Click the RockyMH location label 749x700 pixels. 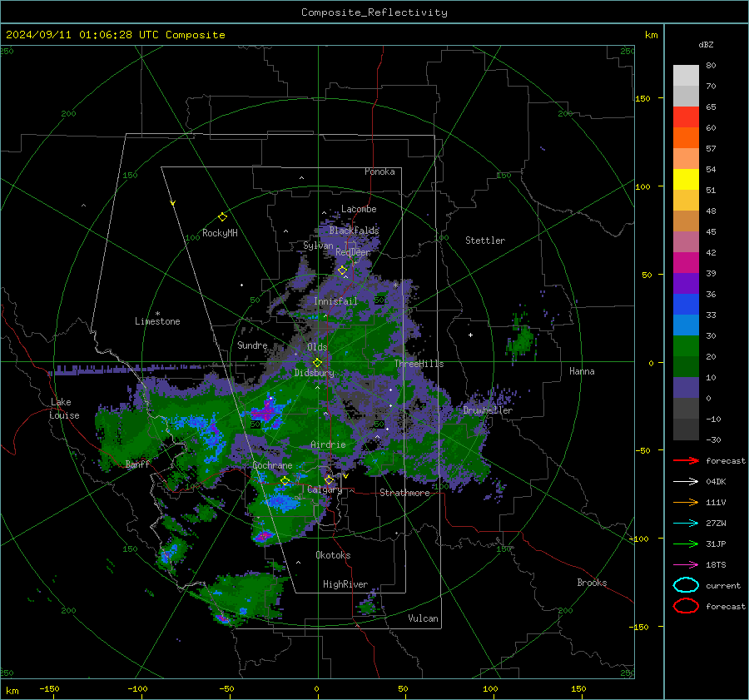click(x=220, y=233)
